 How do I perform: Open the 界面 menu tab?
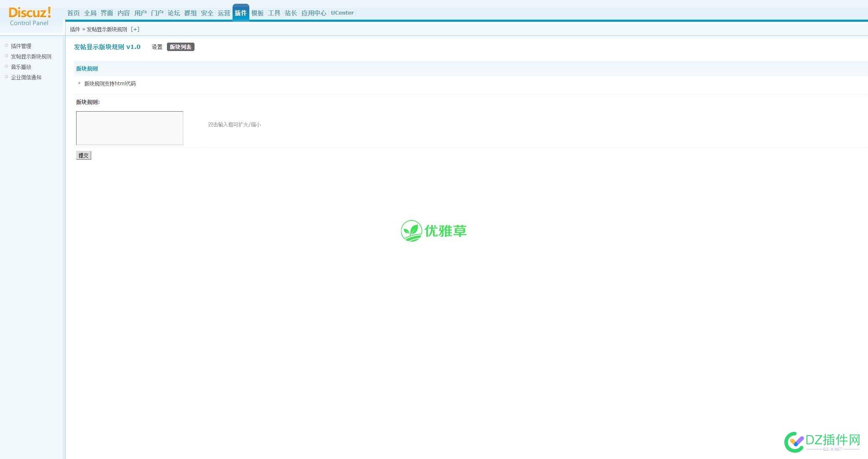pos(107,13)
